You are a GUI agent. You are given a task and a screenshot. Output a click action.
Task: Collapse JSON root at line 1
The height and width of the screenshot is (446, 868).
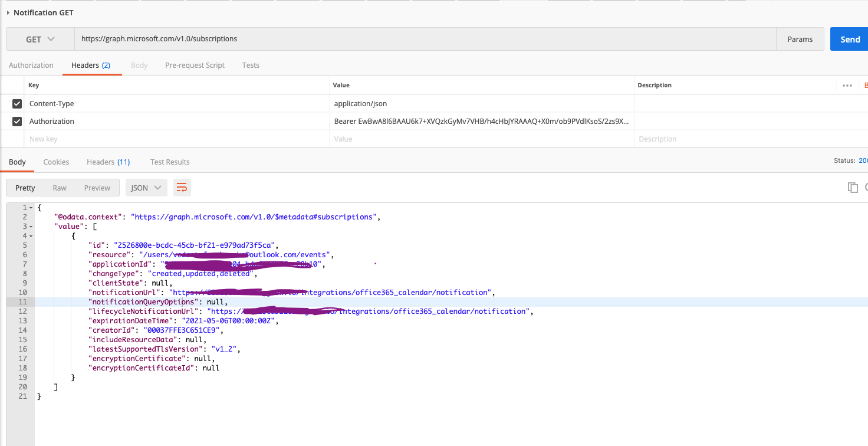31,208
